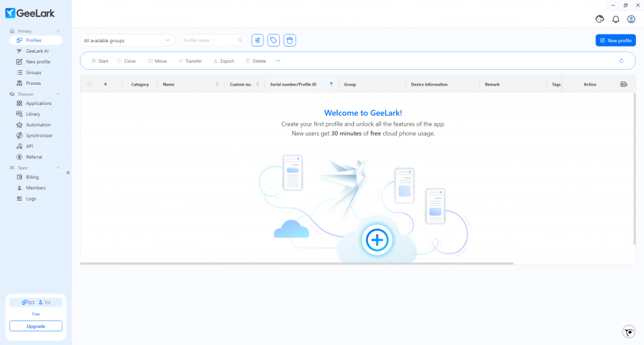The height and width of the screenshot is (345, 644).
Task: Collapse the Team section
Action: click(x=58, y=168)
